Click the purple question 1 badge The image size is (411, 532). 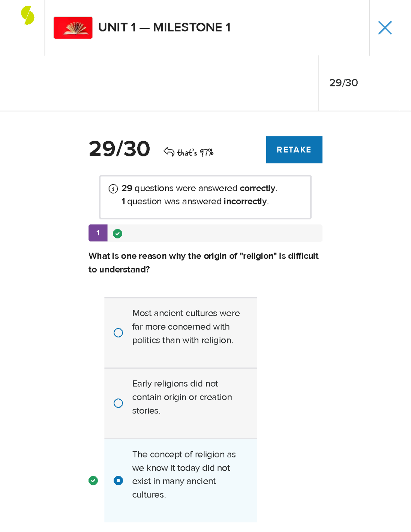point(98,233)
